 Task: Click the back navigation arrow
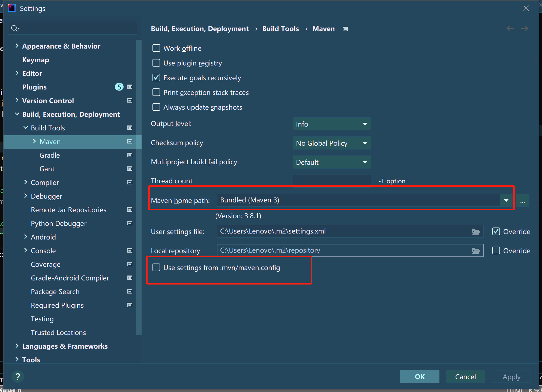click(510, 29)
